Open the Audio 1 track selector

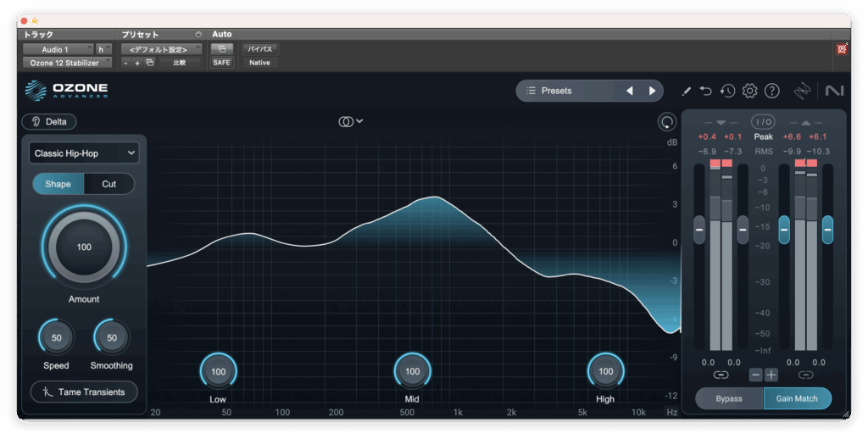tap(58, 49)
